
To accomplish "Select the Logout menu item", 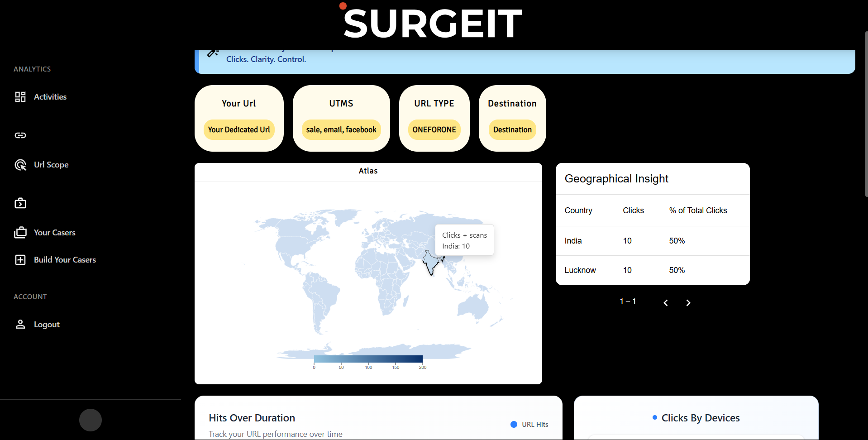I will click(47, 325).
